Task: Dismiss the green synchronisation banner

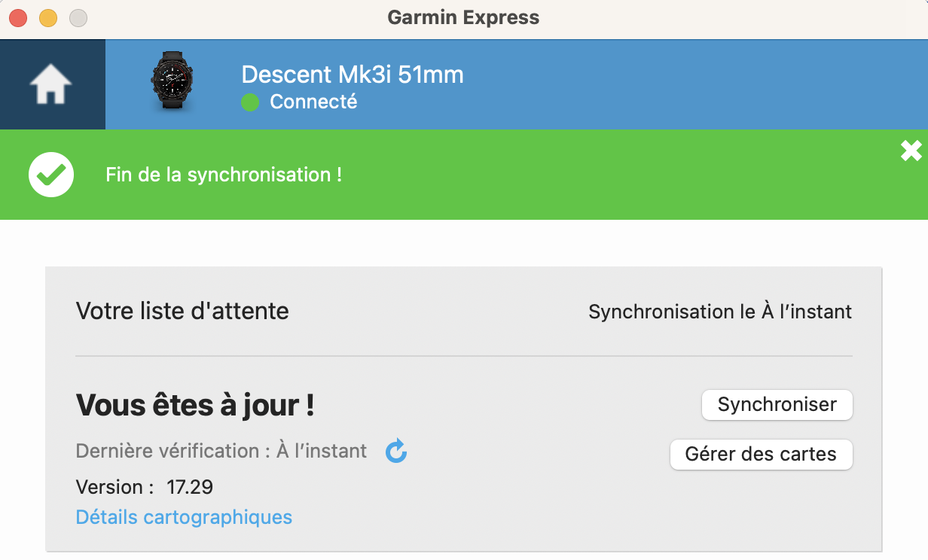Action: pos(911,151)
